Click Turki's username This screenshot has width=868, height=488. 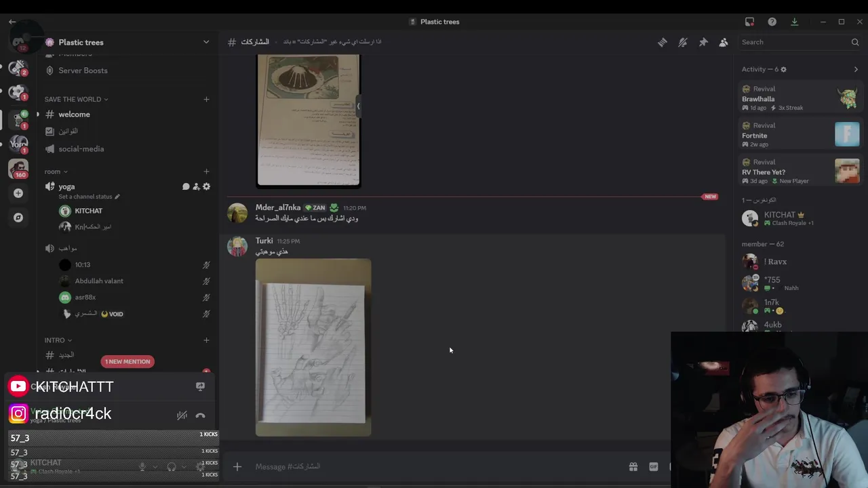tap(264, 241)
